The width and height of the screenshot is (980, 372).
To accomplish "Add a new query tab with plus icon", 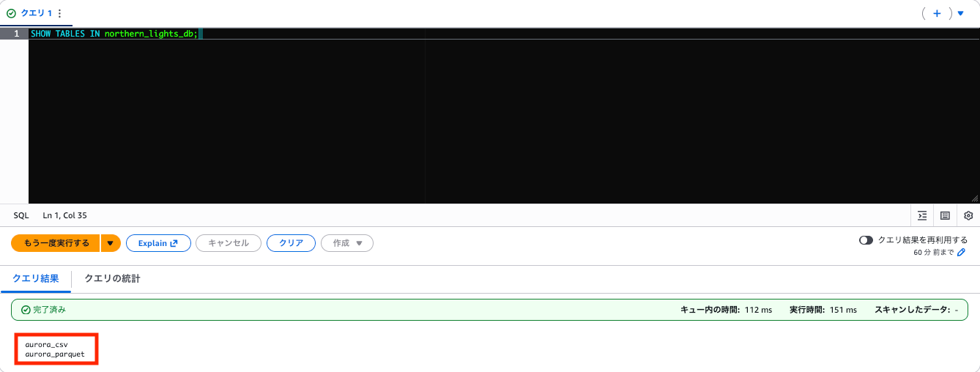I will coord(937,13).
